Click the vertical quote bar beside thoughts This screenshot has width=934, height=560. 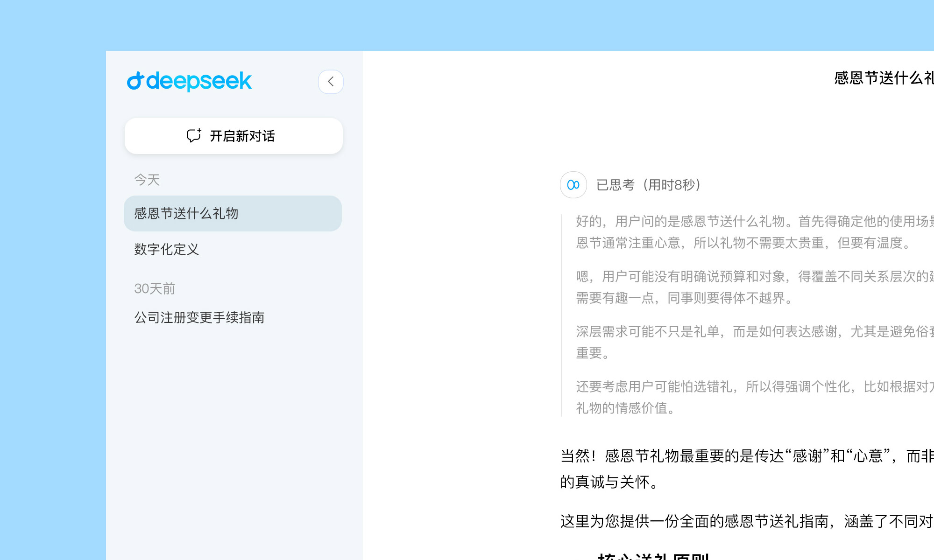coord(561,315)
